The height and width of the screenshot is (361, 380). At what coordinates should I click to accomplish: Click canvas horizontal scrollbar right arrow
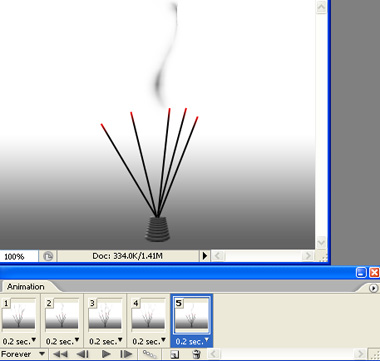[x=307, y=256]
